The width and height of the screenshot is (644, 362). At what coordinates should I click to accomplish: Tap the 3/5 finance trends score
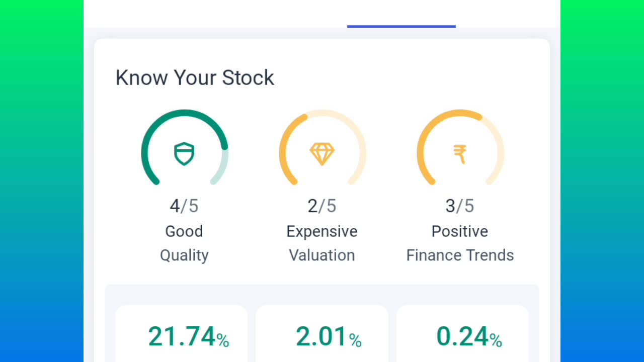coord(460,206)
